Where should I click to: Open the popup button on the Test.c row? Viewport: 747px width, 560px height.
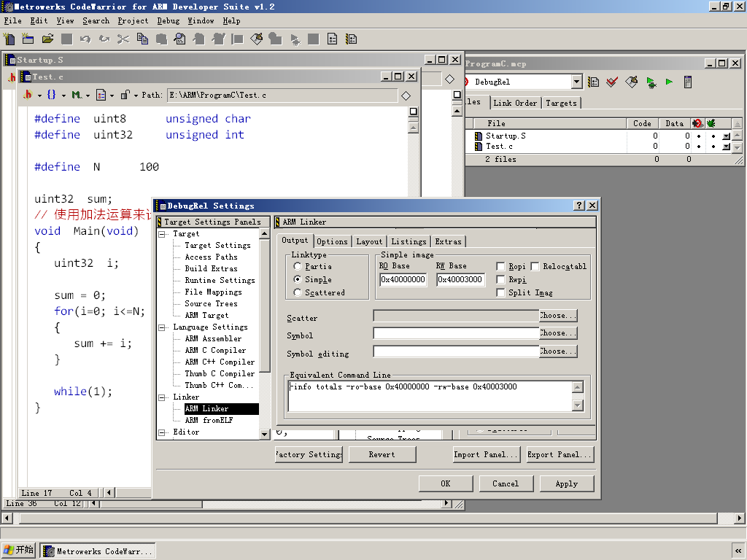(726, 147)
